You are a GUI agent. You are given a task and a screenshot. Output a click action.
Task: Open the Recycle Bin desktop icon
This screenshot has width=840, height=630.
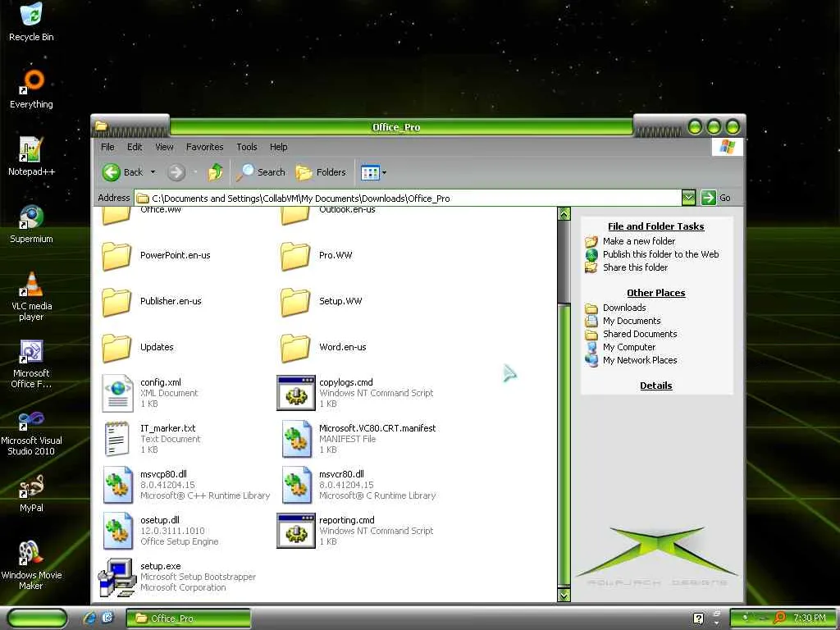(31, 21)
